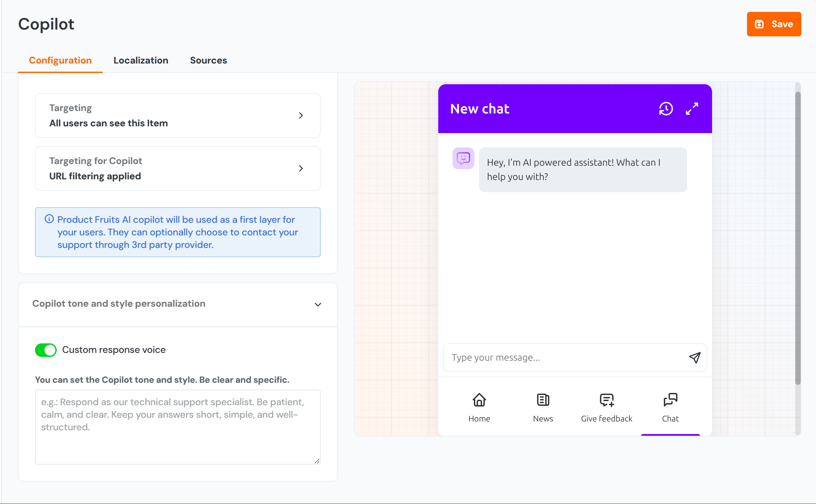Viewport: 816px width, 504px height.
Task: Open News section in widget
Action: [543, 407]
